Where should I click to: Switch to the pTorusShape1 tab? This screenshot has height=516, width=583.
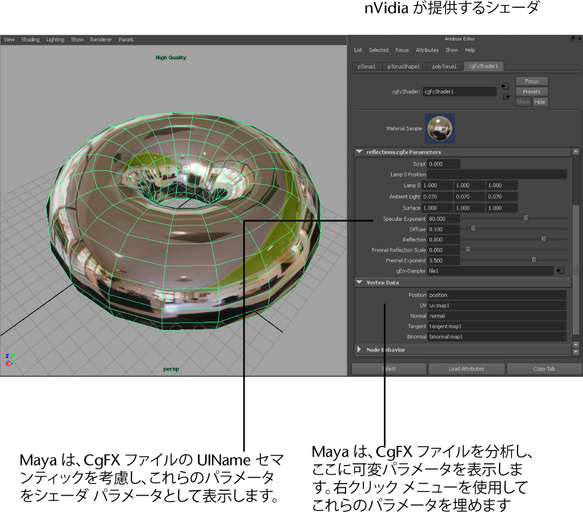[404, 67]
